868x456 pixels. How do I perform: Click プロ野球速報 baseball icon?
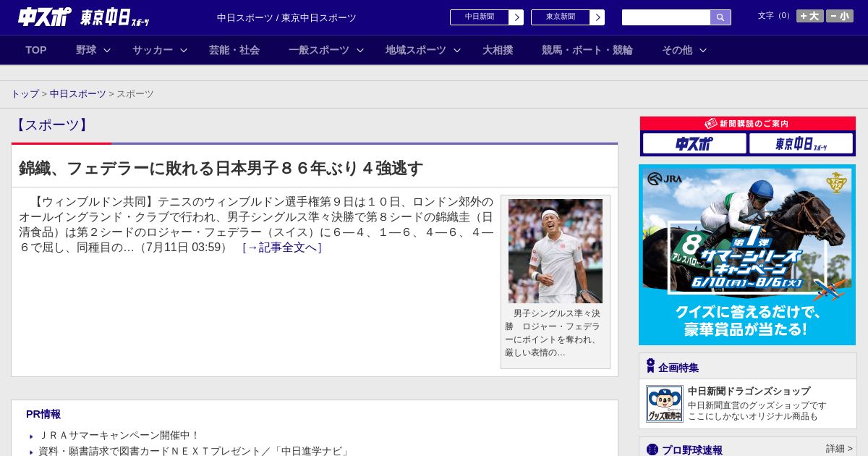point(652,449)
